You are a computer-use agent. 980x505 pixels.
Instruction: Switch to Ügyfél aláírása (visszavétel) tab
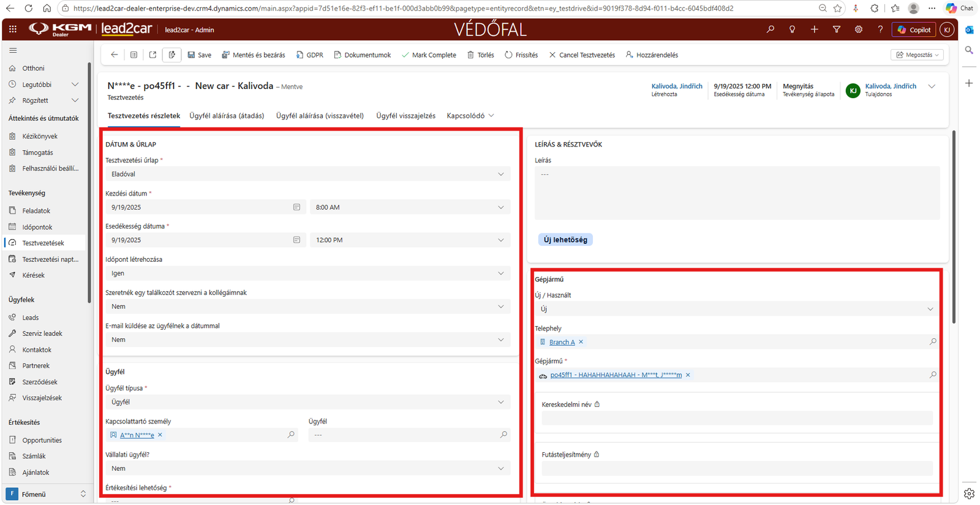point(320,116)
